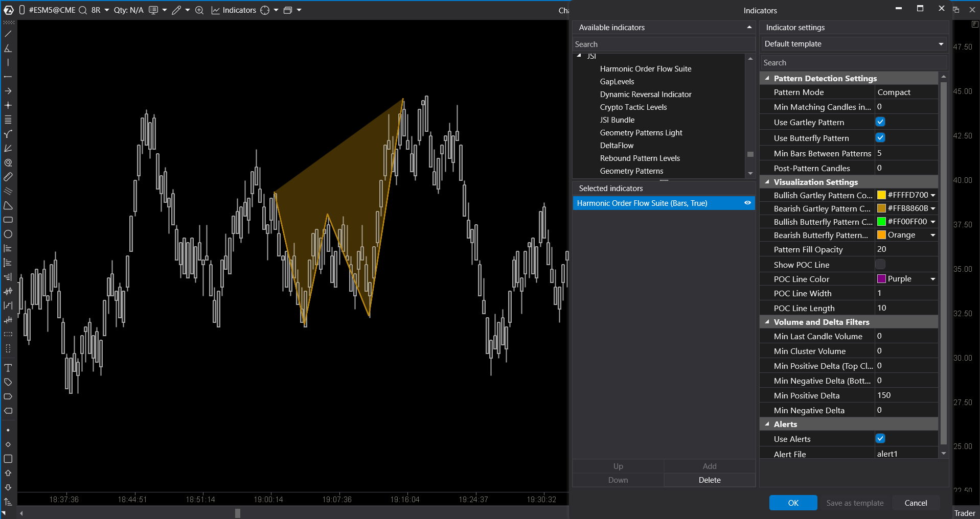
Task: Select the angle drawing tool
Action: 8,48
